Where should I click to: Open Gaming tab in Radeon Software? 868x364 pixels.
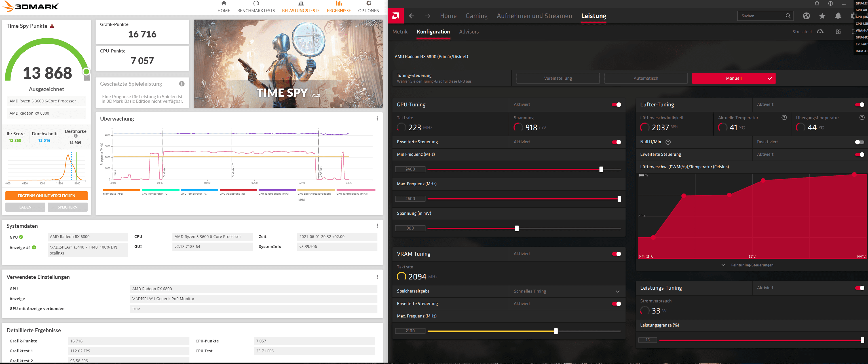(x=476, y=16)
